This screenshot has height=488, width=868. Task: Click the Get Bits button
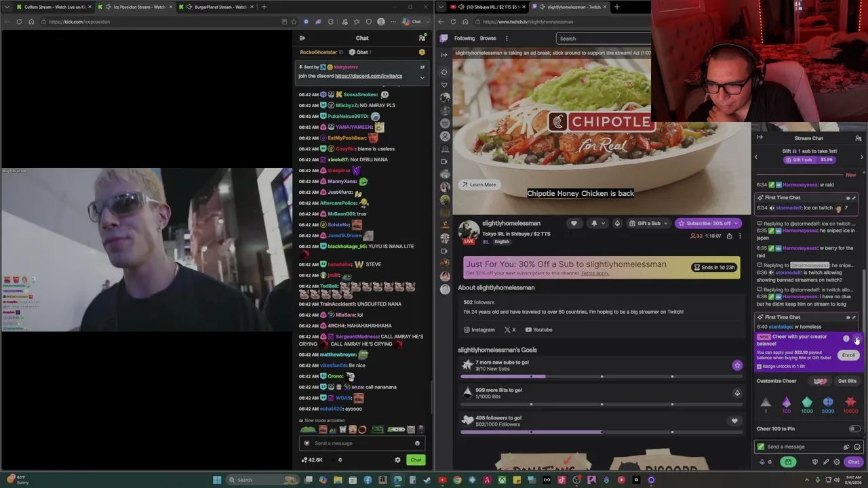point(847,381)
